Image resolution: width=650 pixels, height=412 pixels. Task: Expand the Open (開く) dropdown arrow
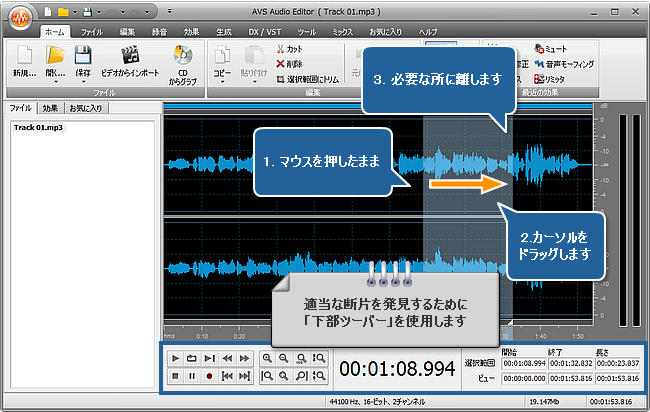point(56,82)
